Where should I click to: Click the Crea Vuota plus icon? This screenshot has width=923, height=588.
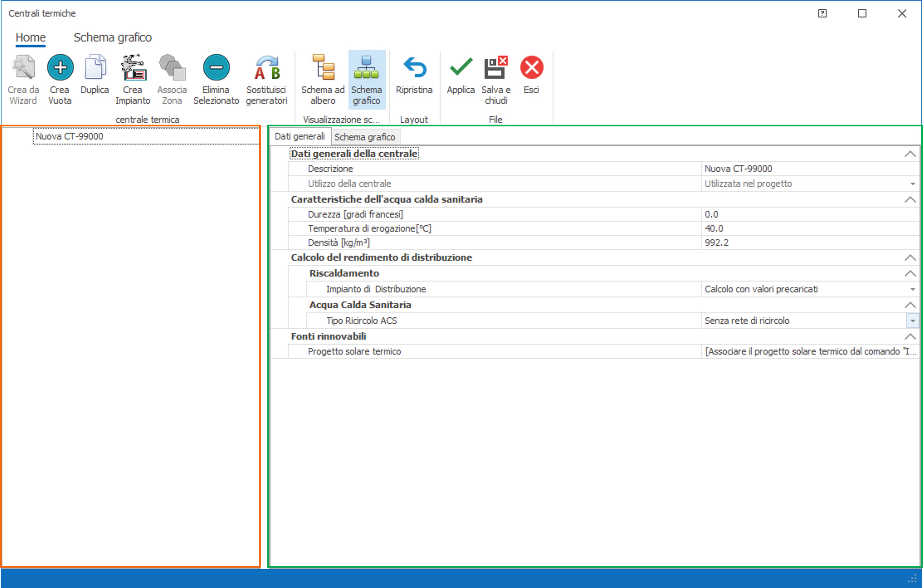coord(60,68)
